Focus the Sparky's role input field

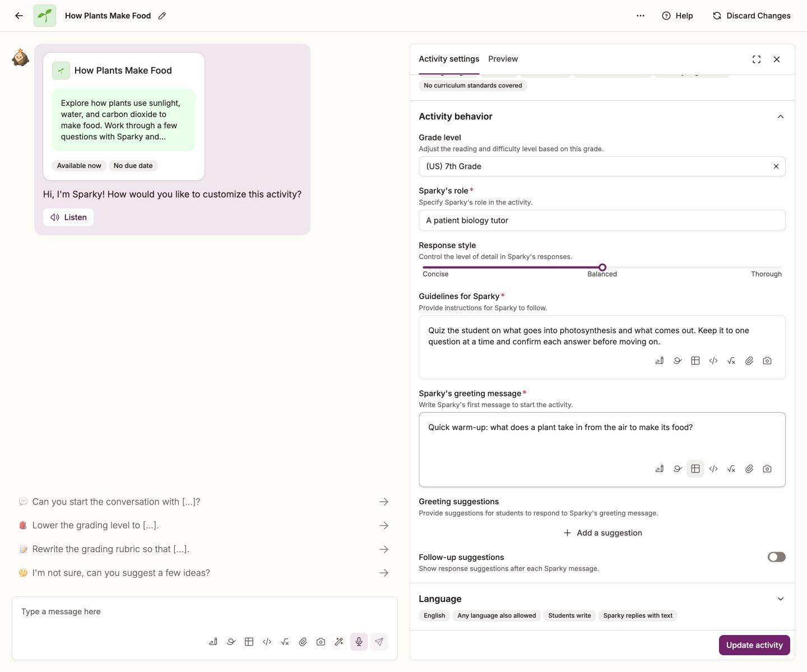click(x=602, y=221)
